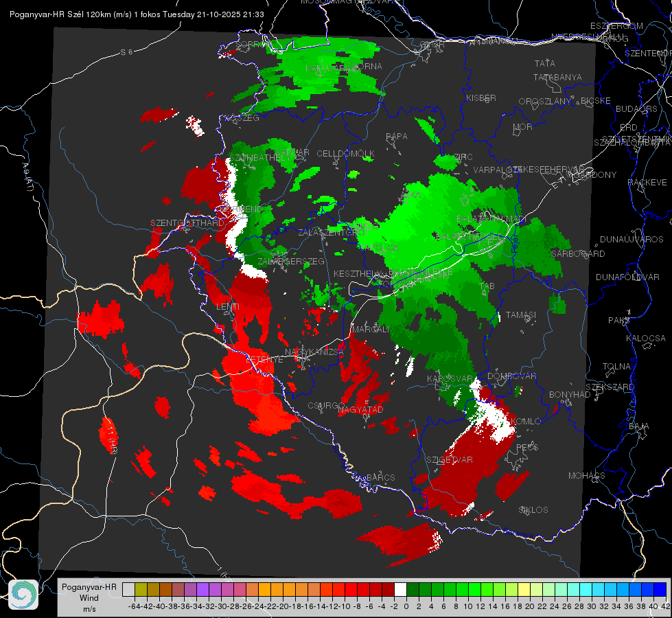Select the yellow swatch between 18 and 20
This screenshot has width=672, height=618.
click(524, 590)
